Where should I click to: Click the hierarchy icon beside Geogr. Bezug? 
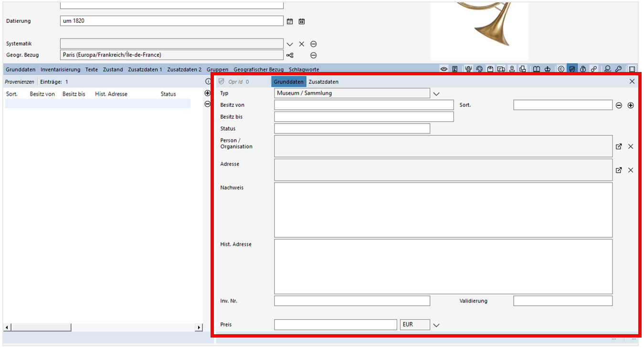point(290,55)
